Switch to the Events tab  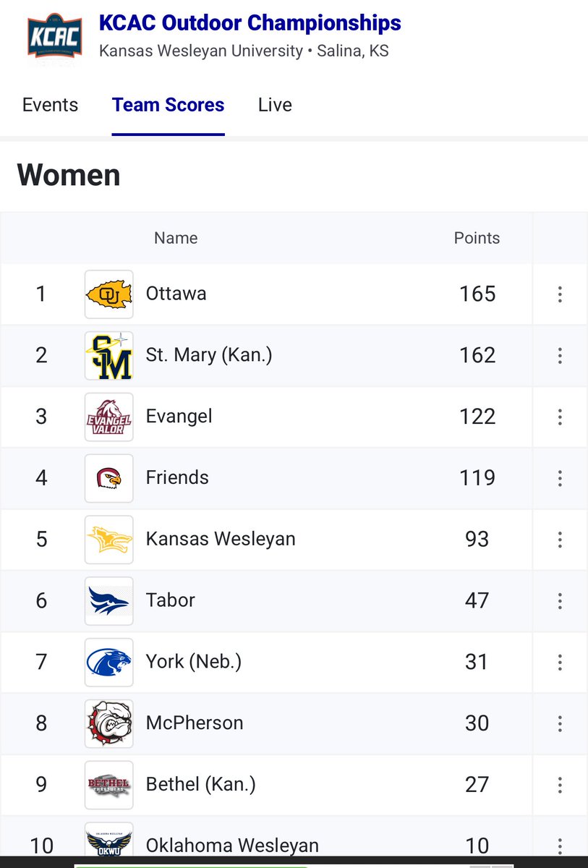tap(50, 105)
